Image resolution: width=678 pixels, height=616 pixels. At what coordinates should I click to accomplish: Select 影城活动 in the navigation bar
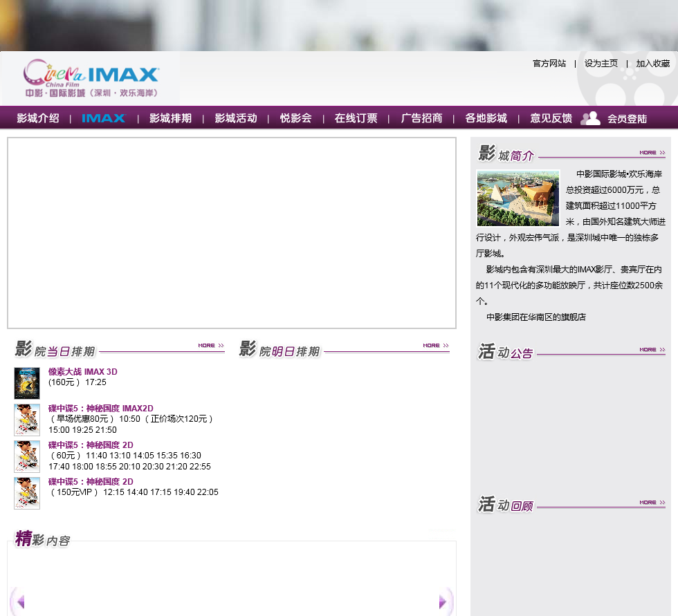coord(236,118)
